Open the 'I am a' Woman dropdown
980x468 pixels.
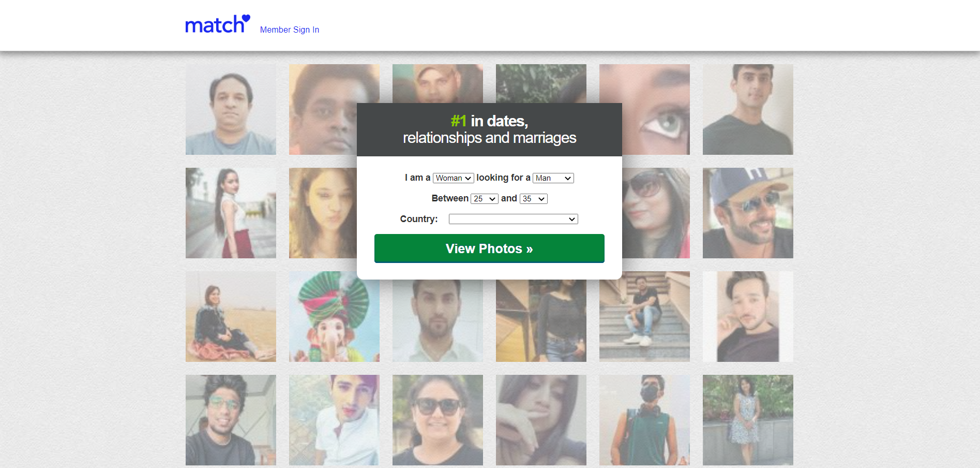454,178
